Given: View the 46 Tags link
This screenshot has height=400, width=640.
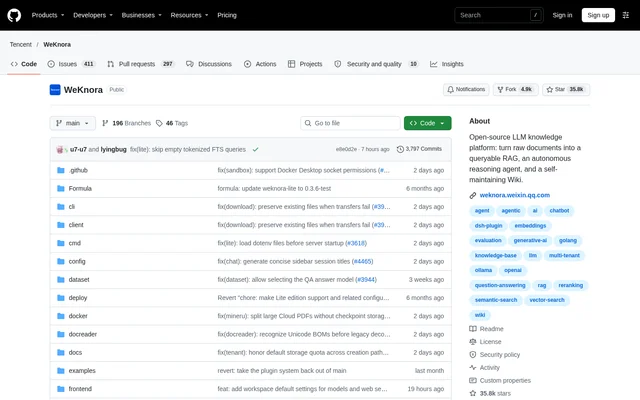Looking at the screenshot, I should 172,123.
